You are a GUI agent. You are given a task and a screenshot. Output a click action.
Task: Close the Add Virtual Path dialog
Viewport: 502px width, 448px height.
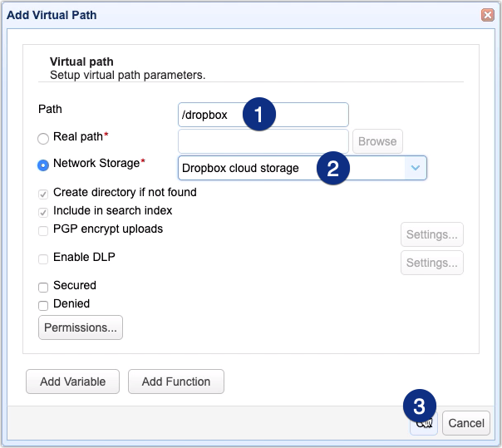point(487,15)
